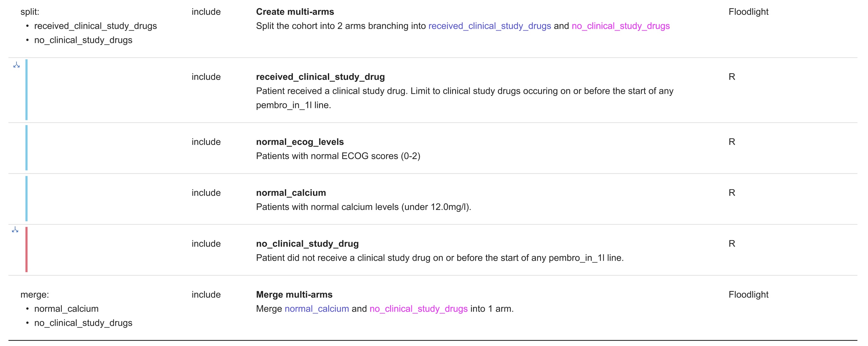The height and width of the screenshot is (346, 868).
Task: Select received_clinical_study_drugs bullet under split
Action: [95, 26]
